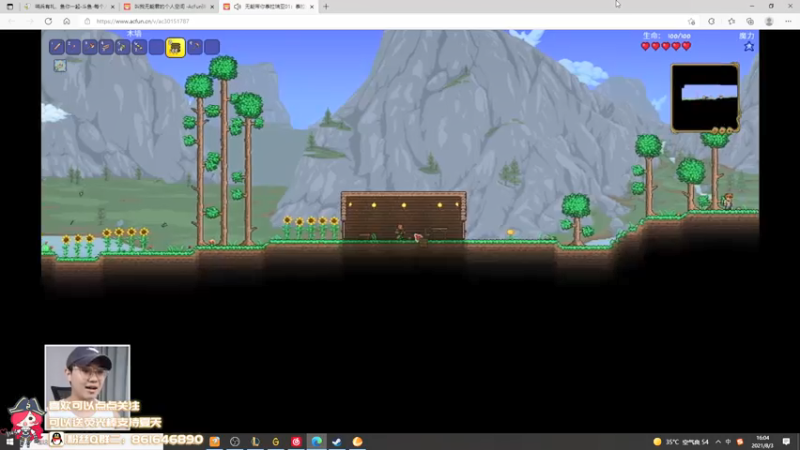Click the streamer webcam overlay
The image size is (800, 450).
[x=87, y=387]
